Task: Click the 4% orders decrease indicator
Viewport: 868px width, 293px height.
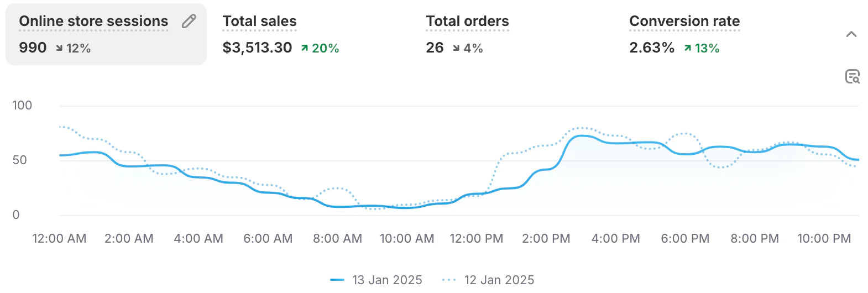Action: point(468,49)
